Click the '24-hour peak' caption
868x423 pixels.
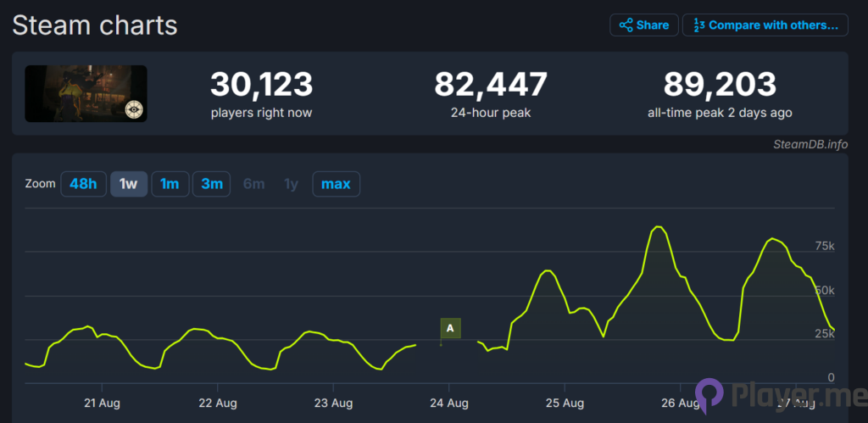pos(491,113)
